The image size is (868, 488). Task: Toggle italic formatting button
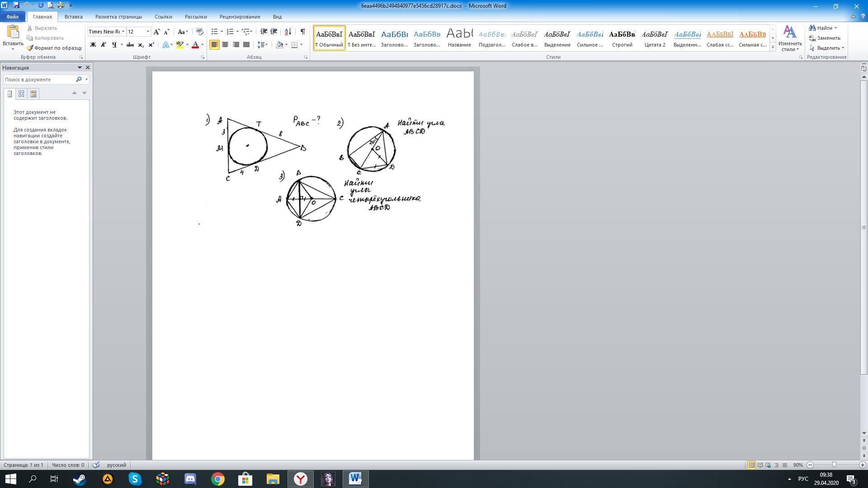[103, 45]
